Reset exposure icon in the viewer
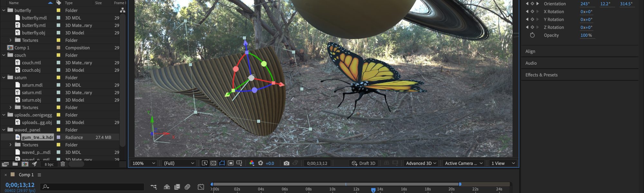Screen dimensions: 644x193 tap(260, 163)
